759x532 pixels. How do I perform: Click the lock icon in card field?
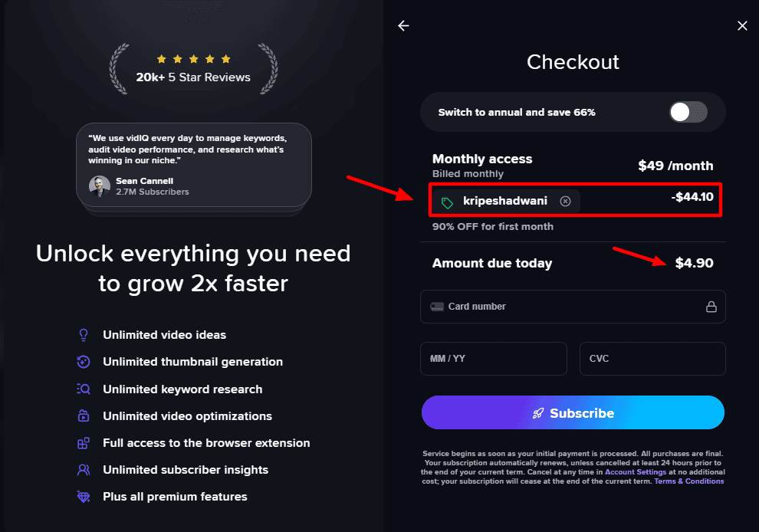coord(711,307)
